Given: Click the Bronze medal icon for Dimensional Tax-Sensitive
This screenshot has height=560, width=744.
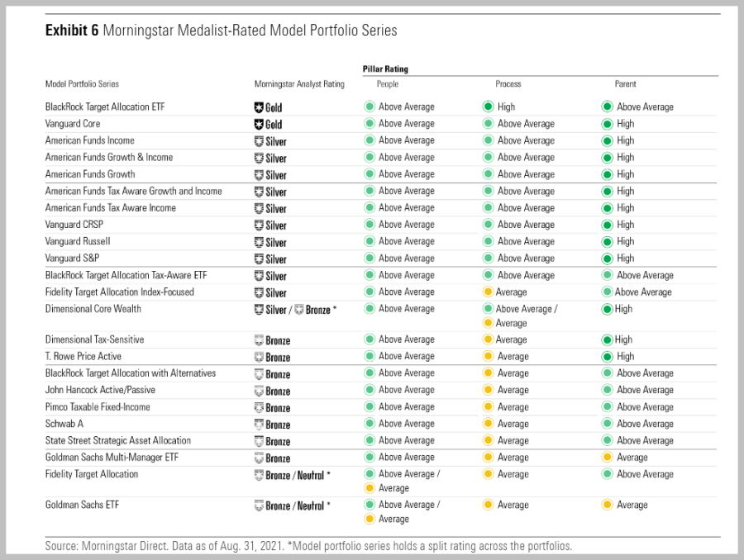Looking at the screenshot, I should (x=259, y=340).
